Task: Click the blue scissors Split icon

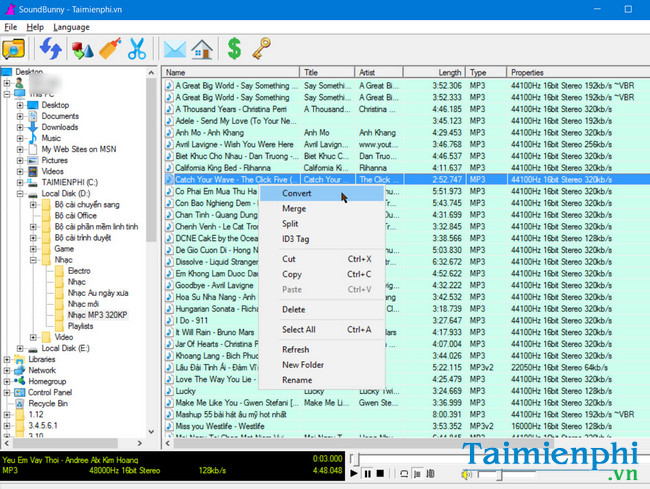Action: pos(137,49)
